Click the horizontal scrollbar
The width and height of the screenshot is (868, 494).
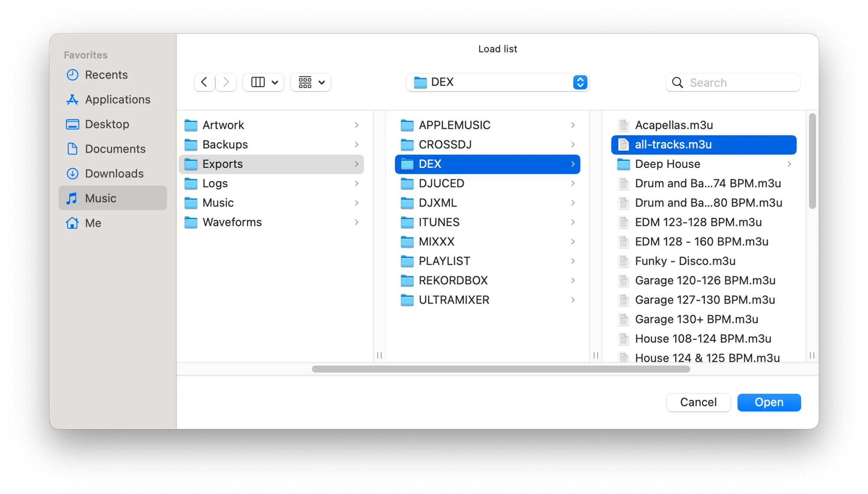[500, 369]
